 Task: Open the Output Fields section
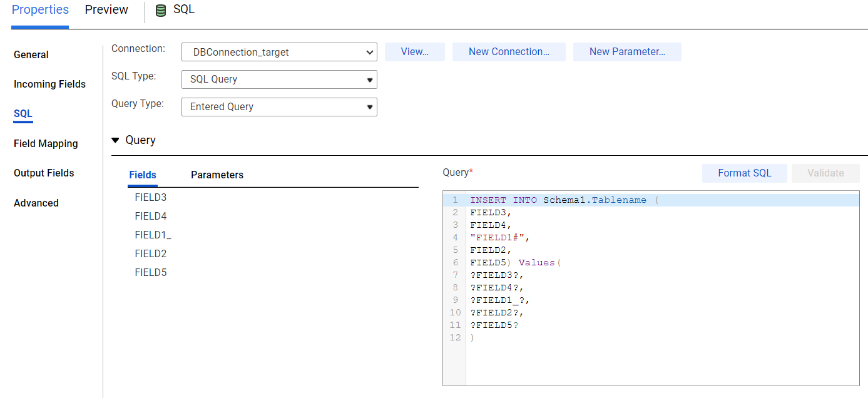click(44, 173)
